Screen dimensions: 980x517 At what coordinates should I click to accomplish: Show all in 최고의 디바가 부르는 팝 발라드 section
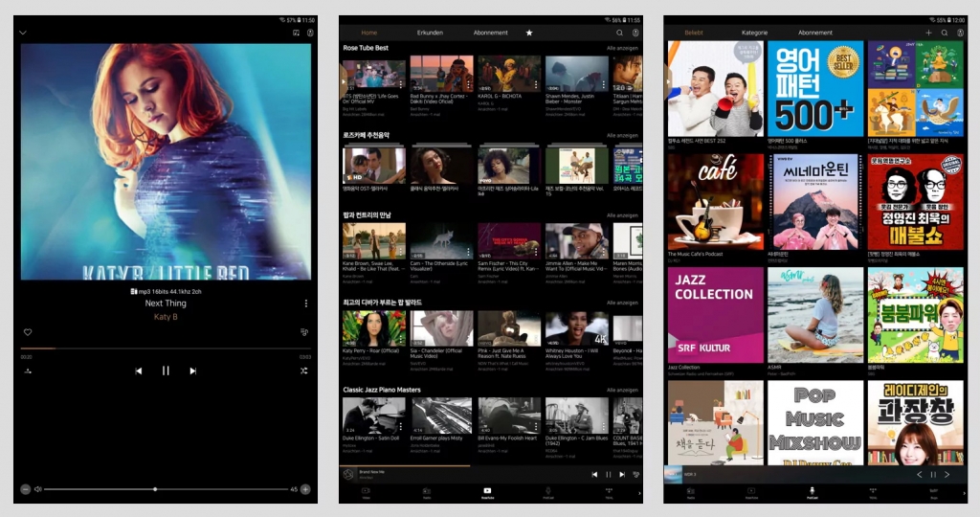coord(622,303)
